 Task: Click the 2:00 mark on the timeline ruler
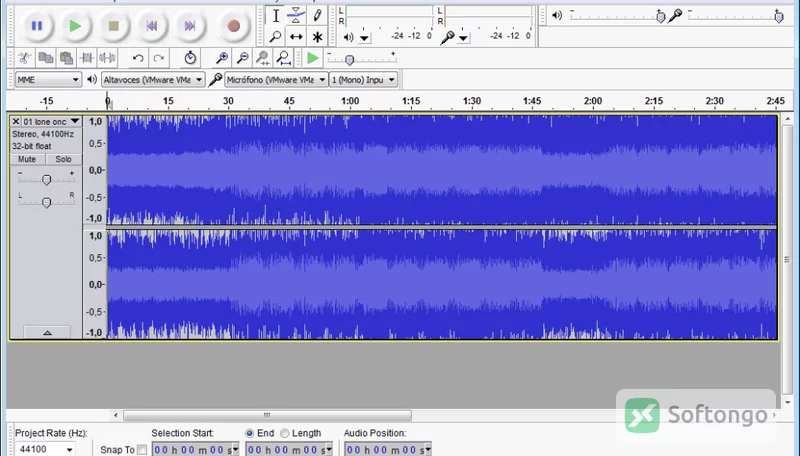coord(593,101)
